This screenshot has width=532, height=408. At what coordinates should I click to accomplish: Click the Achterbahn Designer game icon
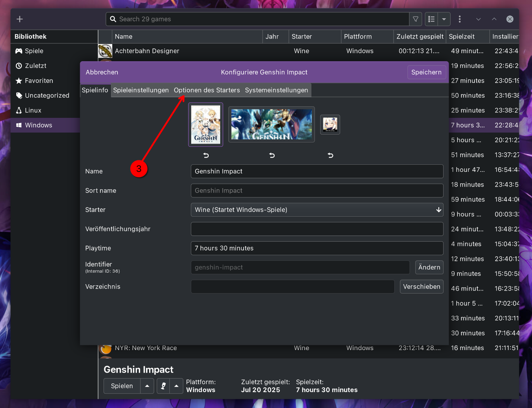pyautogui.click(x=105, y=51)
